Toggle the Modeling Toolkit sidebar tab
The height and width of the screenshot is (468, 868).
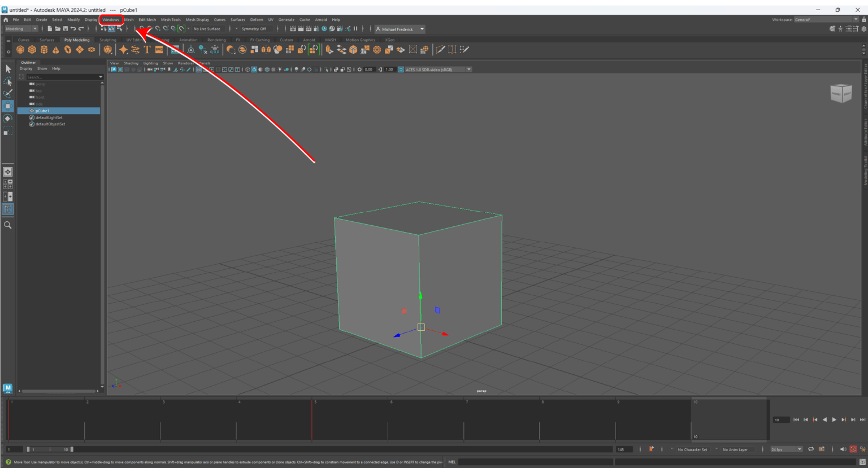coord(865,170)
